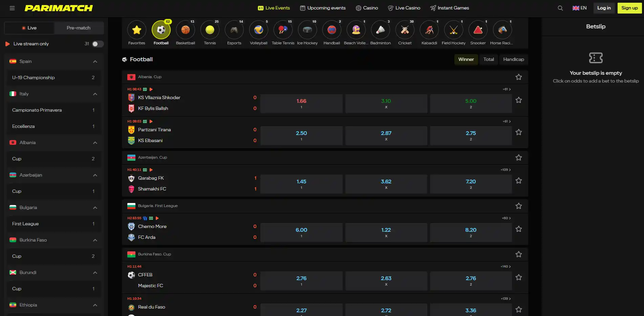
Task: Favorite the Burkina Faso Cup league star
Action: click(x=518, y=254)
